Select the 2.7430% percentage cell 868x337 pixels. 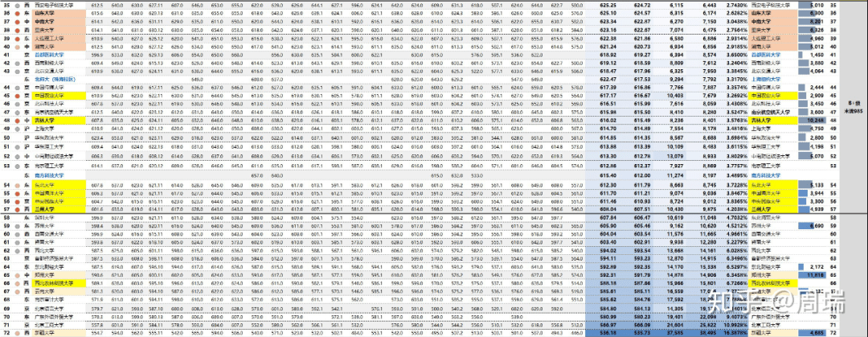[x=734, y=4]
